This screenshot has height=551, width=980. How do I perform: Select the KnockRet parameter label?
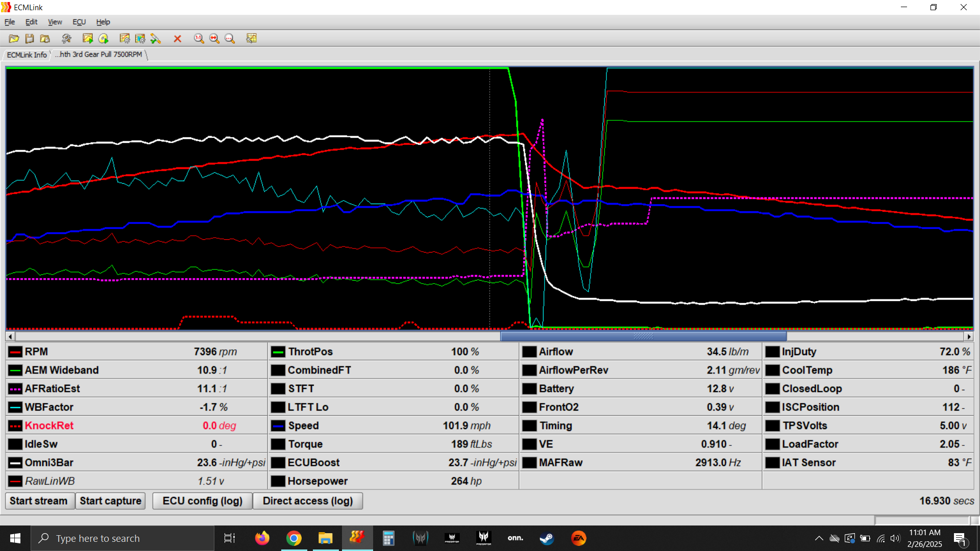click(49, 426)
